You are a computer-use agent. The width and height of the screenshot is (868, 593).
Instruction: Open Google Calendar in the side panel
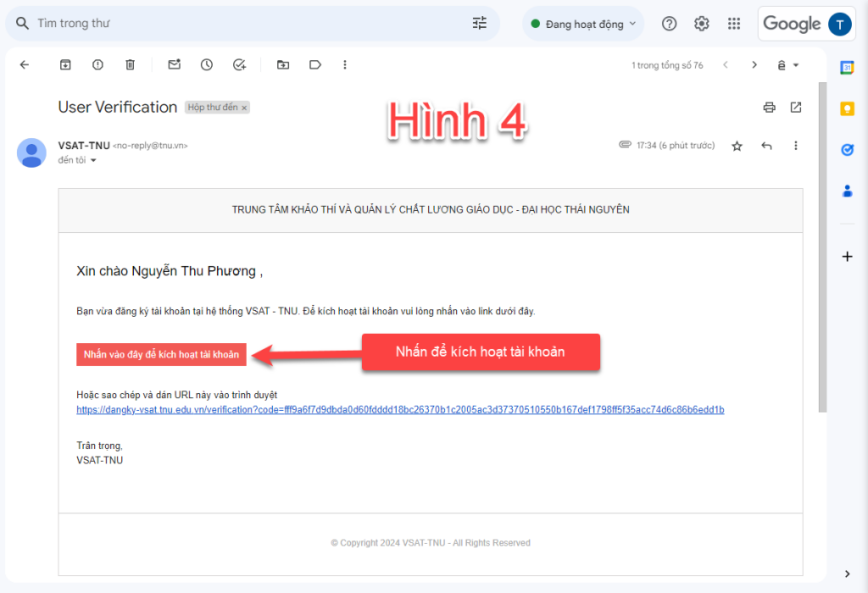[847, 68]
